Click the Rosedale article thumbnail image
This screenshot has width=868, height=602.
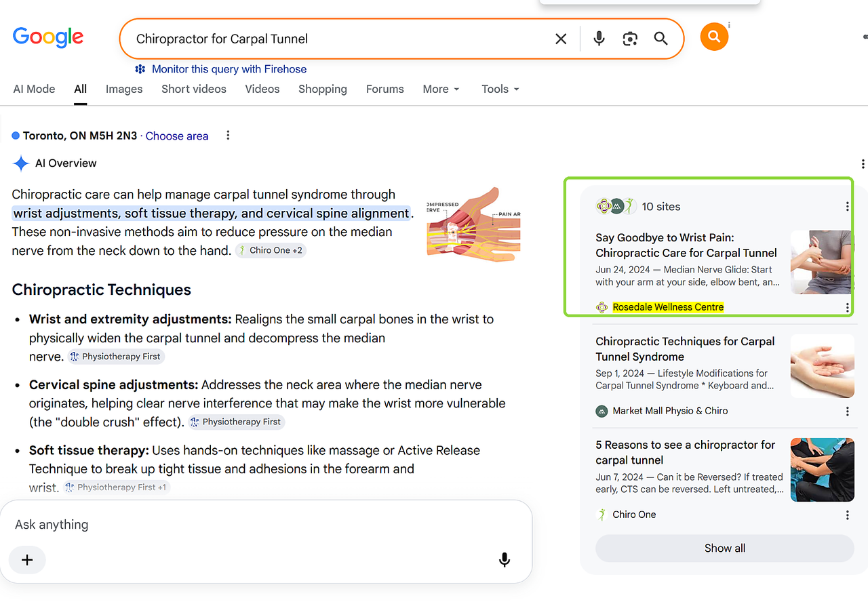tap(822, 262)
